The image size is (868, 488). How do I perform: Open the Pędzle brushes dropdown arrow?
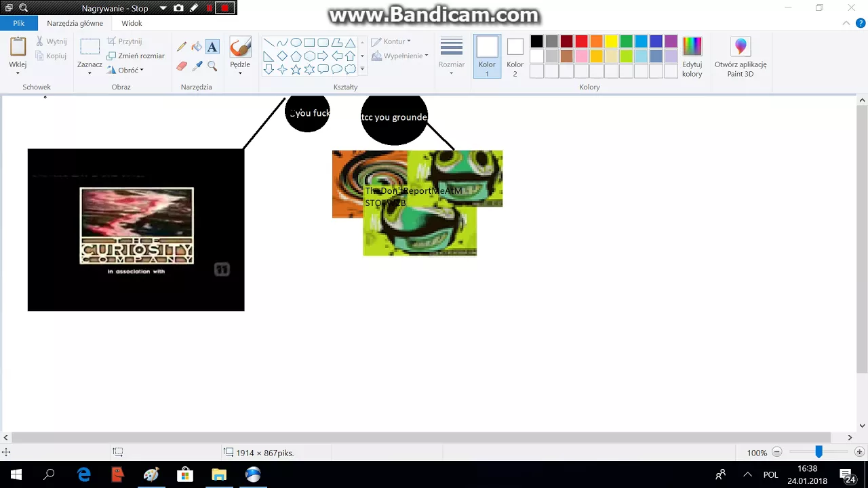240,73
